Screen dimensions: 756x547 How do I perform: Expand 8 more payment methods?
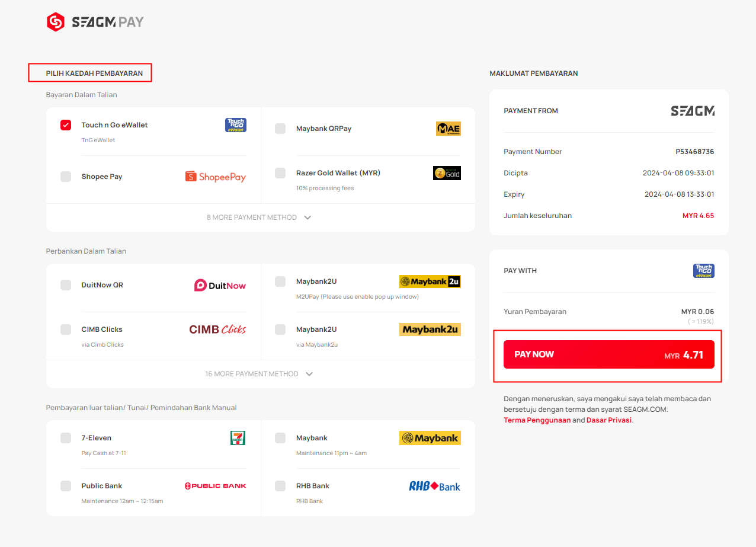(260, 217)
